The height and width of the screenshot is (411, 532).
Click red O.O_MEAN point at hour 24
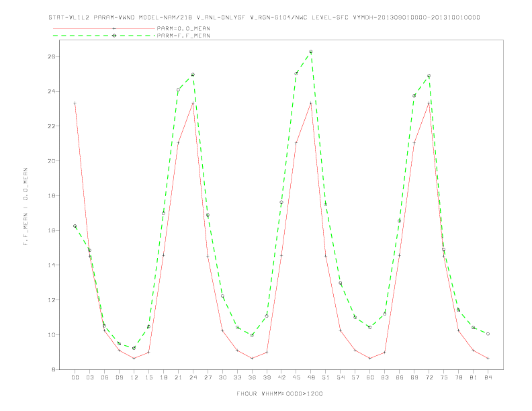tap(193, 103)
